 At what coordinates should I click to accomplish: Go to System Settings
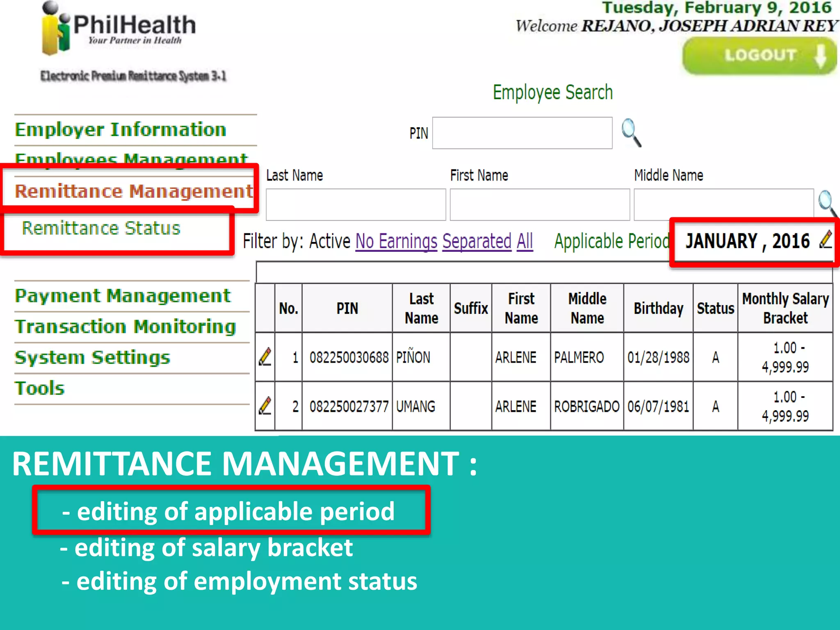[x=92, y=357]
